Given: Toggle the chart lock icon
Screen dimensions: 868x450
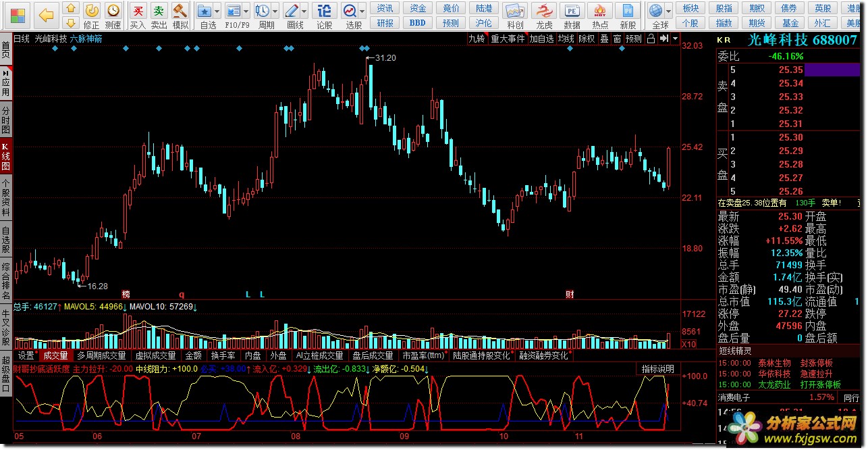Looking at the screenshot, I should (x=651, y=39).
